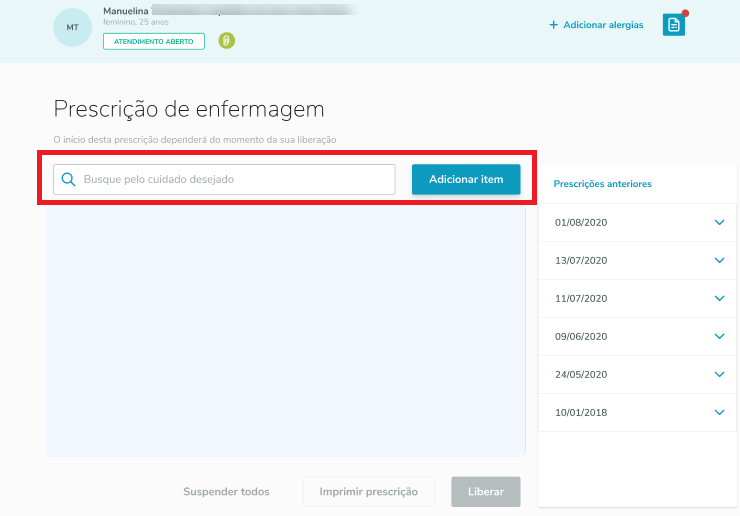Focus the 'Busque pelo cuidado desejado' search field
740x516 pixels.
tap(224, 179)
